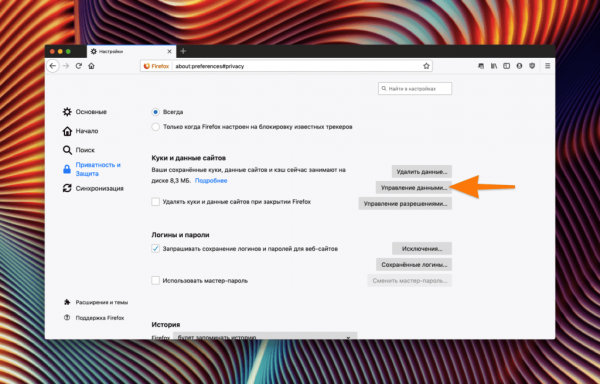This screenshot has width=600, height=384.
Task: Click the История heading
Action: (166, 324)
